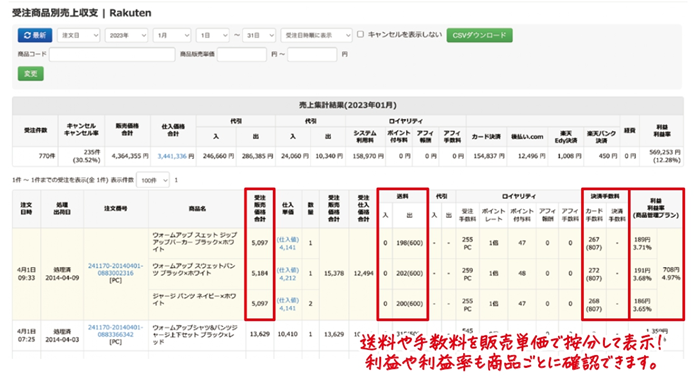Click the 154,837 円 card payment cell

click(x=486, y=156)
